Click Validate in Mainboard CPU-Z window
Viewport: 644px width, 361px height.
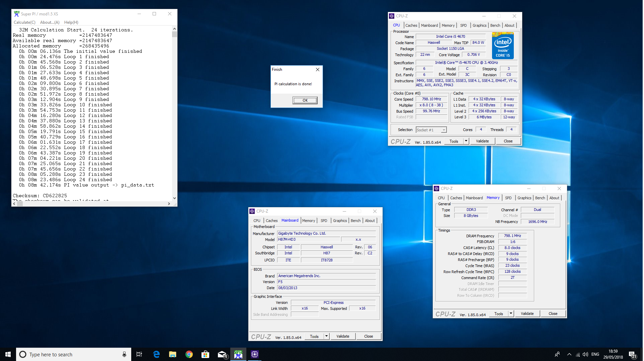coord(343,337)
